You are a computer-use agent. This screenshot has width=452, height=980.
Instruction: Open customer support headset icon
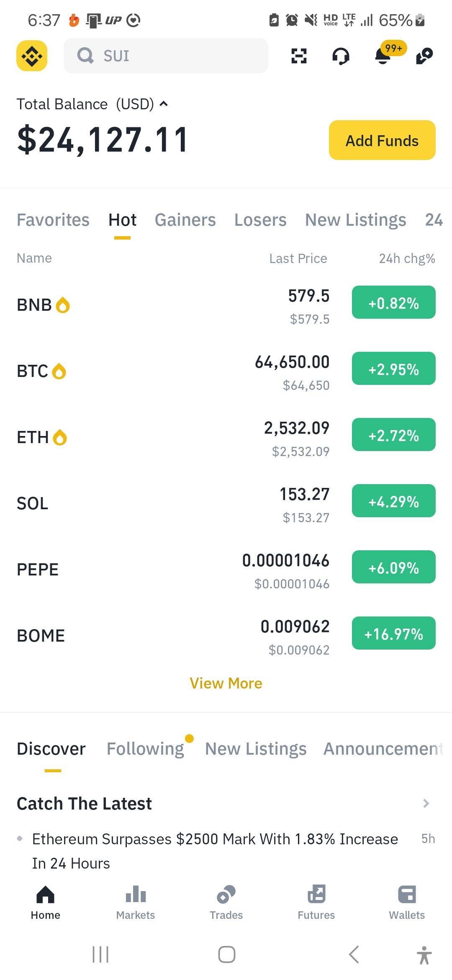(x=341, y=56)
